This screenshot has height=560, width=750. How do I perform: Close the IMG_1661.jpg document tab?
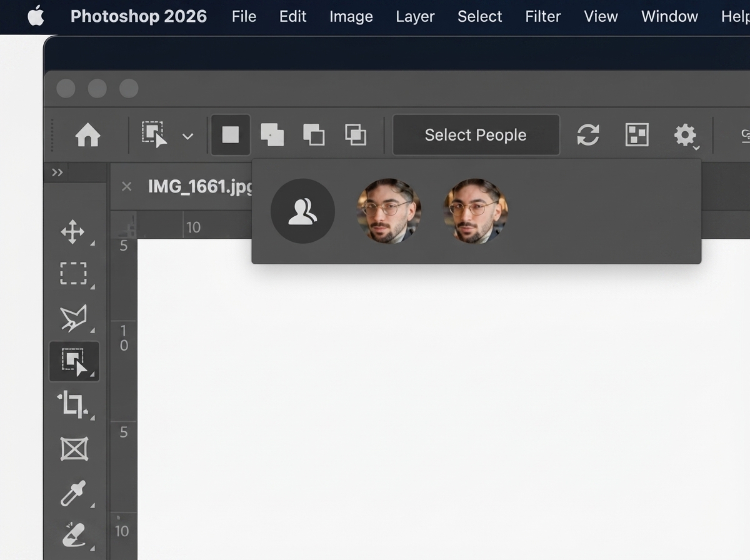pyautogui.click(x=126, y=187)
